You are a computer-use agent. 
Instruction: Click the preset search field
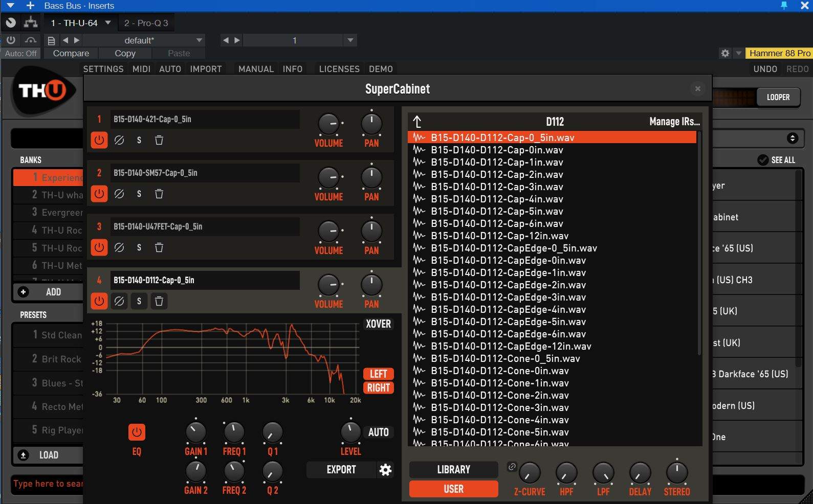48,484
